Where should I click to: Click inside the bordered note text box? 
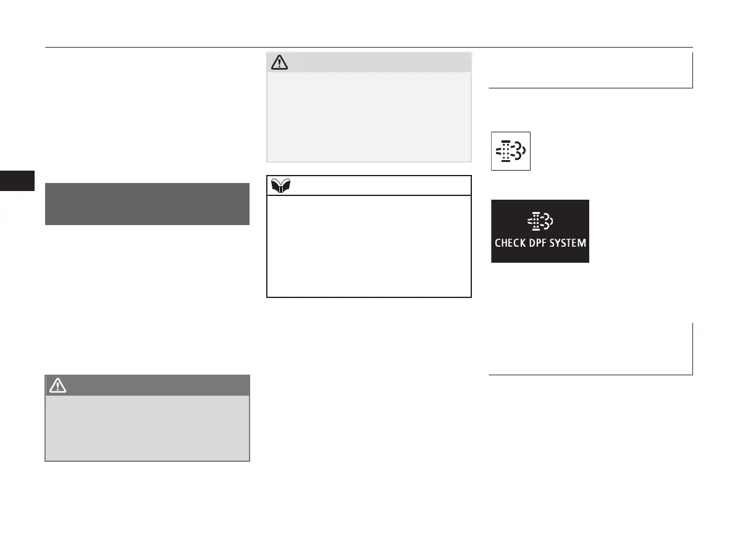coord(369,246)
